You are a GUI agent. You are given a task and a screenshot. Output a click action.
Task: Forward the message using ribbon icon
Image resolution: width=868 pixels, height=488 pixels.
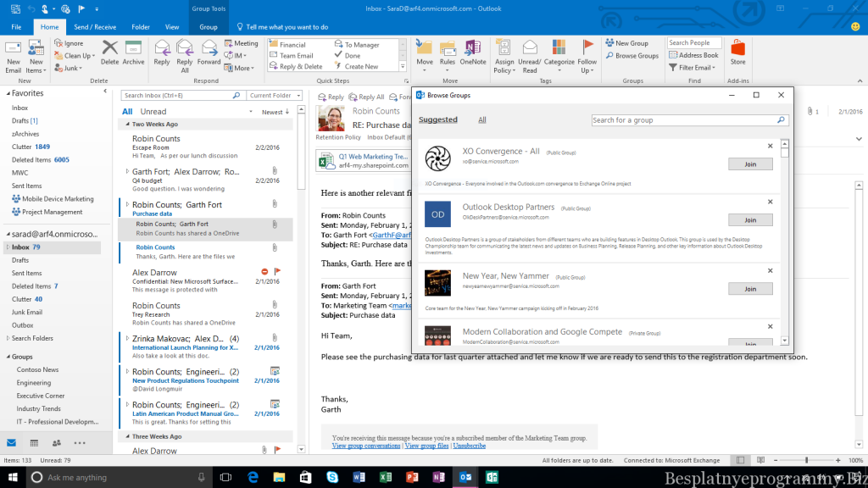coord(209,53)
